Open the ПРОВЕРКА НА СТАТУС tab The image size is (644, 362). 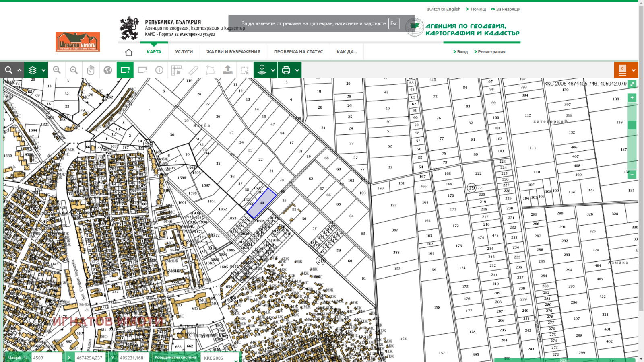[298, 52]
